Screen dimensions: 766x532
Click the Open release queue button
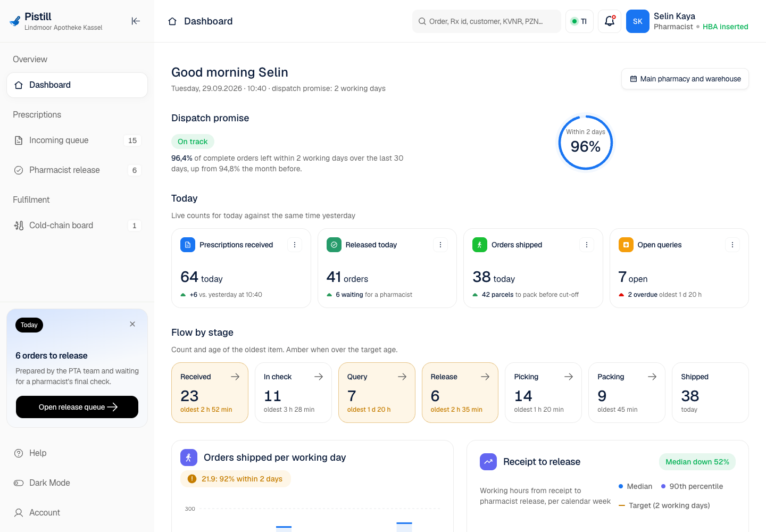point(77,407)
